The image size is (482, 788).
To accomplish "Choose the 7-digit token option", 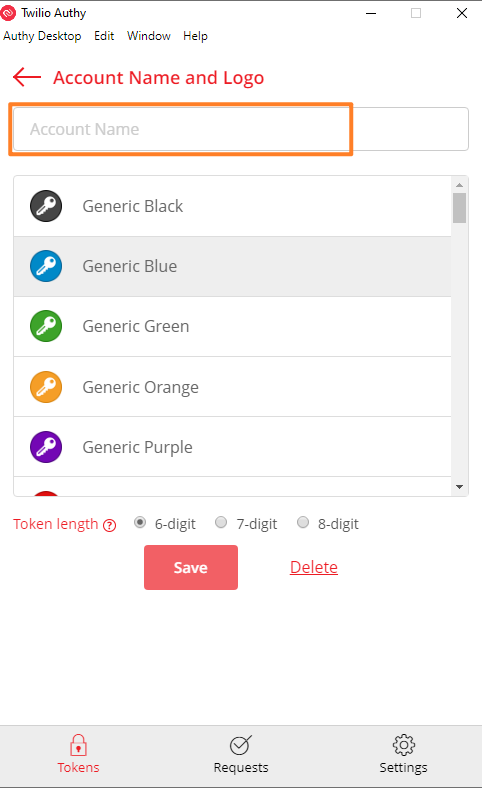I will (221, 523).
